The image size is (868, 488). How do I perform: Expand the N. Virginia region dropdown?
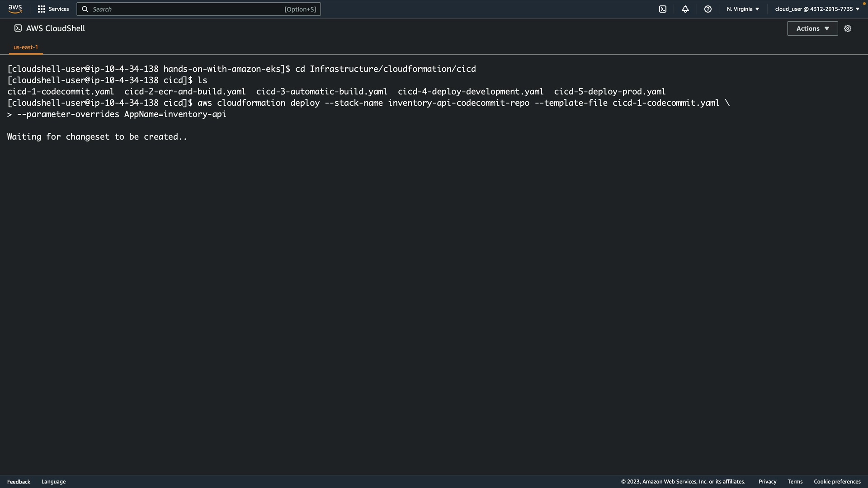743,9
